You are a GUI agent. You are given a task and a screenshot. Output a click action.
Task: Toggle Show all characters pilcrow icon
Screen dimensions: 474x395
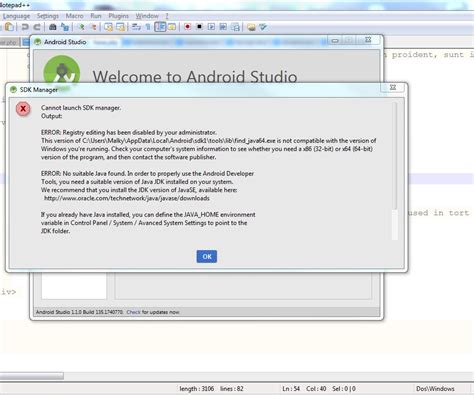(148, 27)
